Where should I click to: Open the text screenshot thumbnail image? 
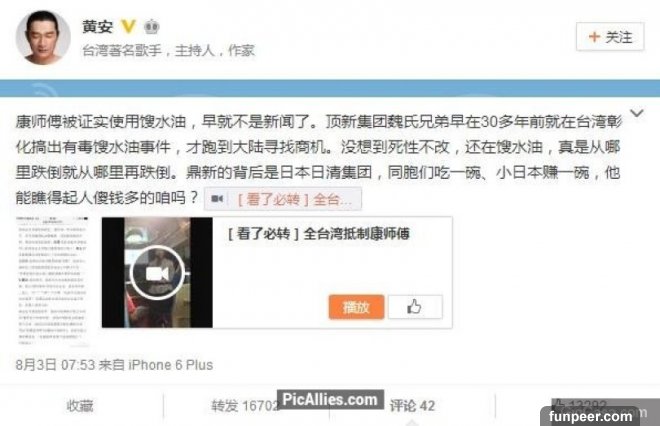tap(53, 280)
